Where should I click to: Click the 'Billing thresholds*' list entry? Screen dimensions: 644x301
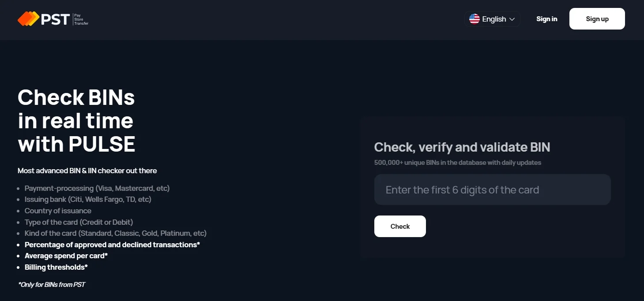(x=56, y=267)
